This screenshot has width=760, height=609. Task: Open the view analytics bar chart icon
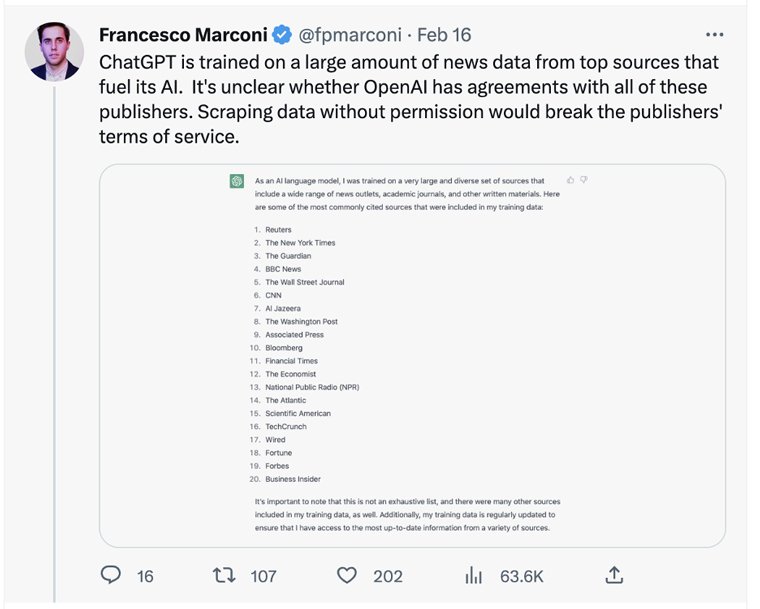(x=473, y=575)
